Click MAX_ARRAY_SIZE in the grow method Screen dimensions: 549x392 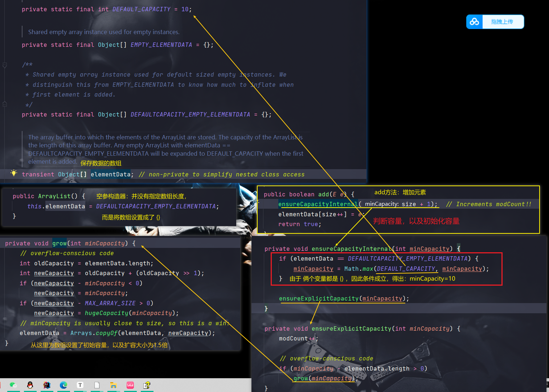coord(110,303)
